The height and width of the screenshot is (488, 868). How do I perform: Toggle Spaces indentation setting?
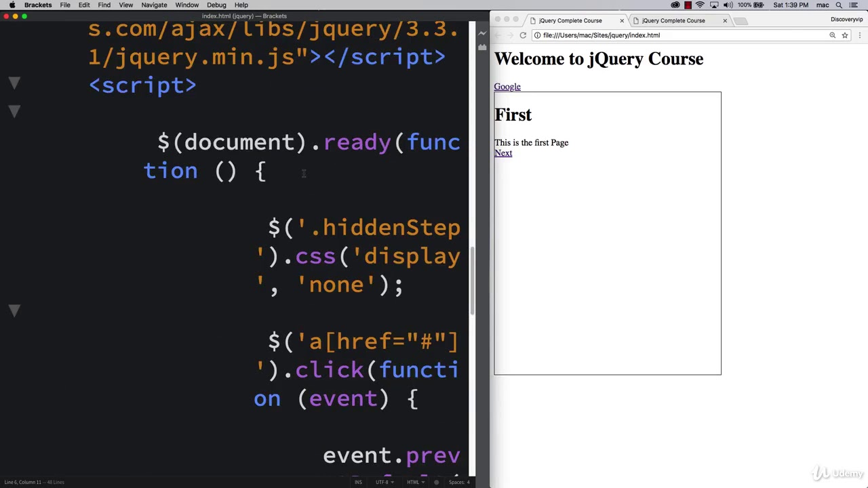456,482
